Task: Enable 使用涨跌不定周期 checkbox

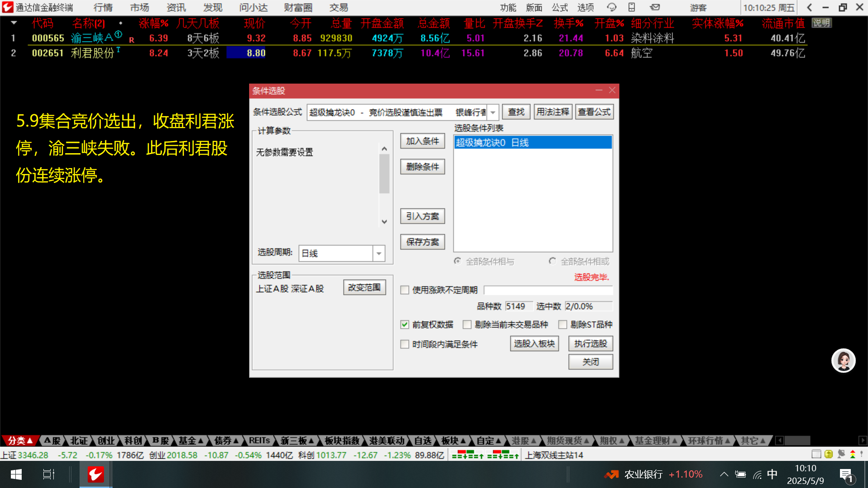Action: (405, 290)
